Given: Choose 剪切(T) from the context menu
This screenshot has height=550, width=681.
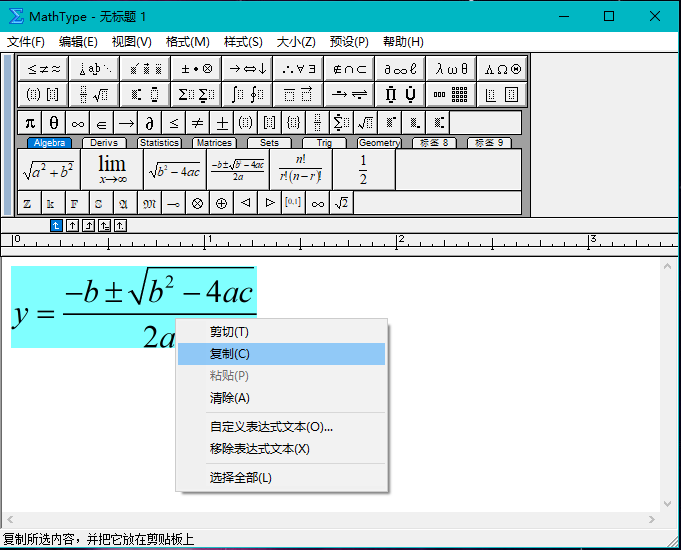Looking at the screenshot, I should point(281,332).
